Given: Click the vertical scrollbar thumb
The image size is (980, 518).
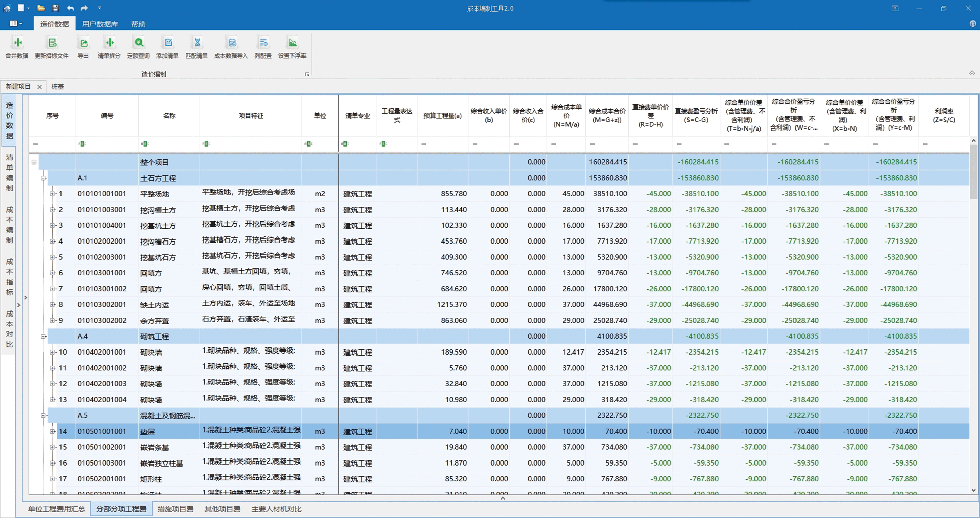Looking at the screenshot, I should (x=974, y=172).
